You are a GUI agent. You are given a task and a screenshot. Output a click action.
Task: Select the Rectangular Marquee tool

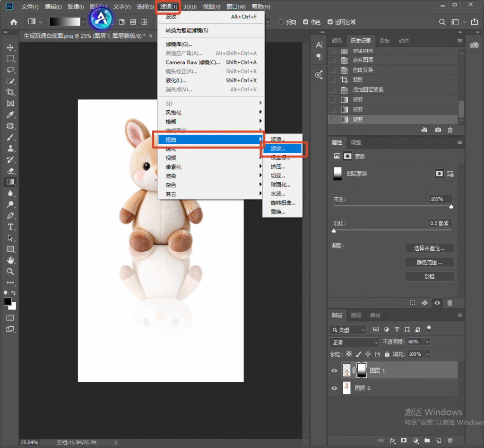[x=10, y=59]
